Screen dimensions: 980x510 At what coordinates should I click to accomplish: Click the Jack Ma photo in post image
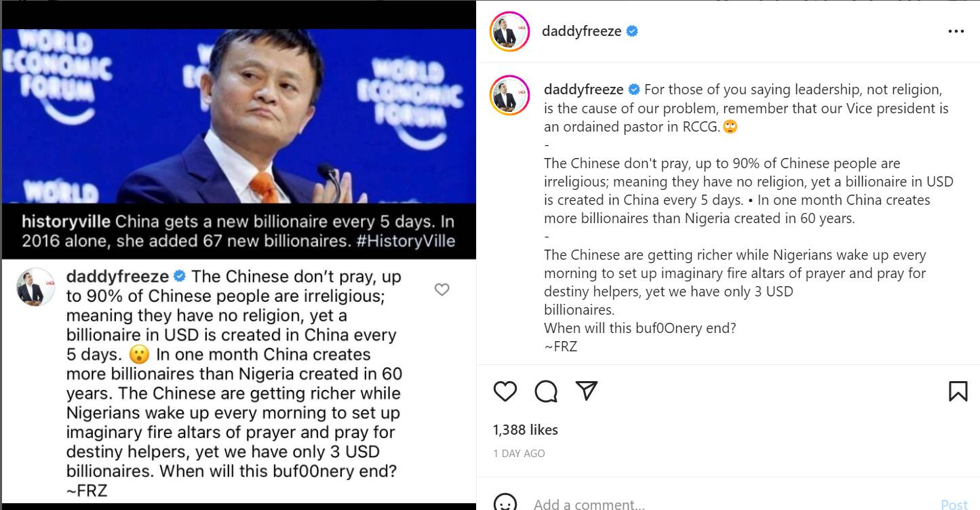coord(239,116)
